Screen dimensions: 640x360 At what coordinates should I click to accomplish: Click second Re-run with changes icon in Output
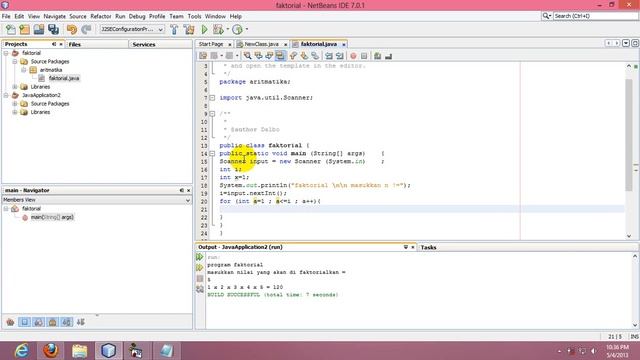(x=200, y=268)
